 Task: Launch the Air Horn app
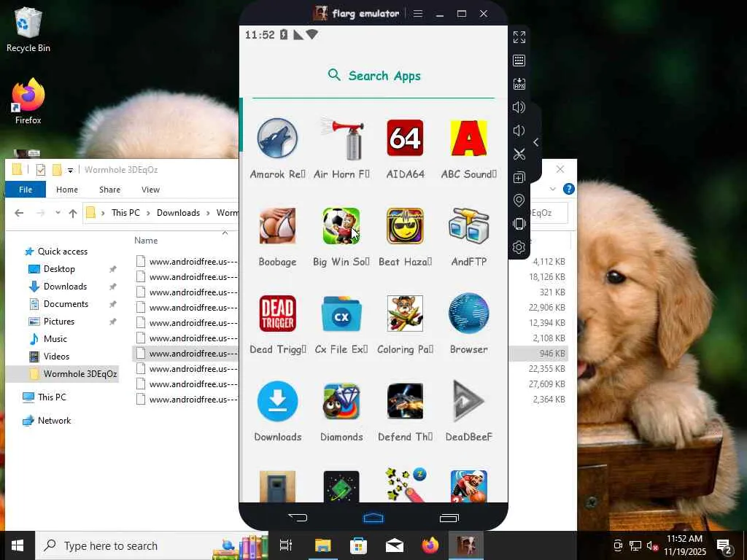341,139
